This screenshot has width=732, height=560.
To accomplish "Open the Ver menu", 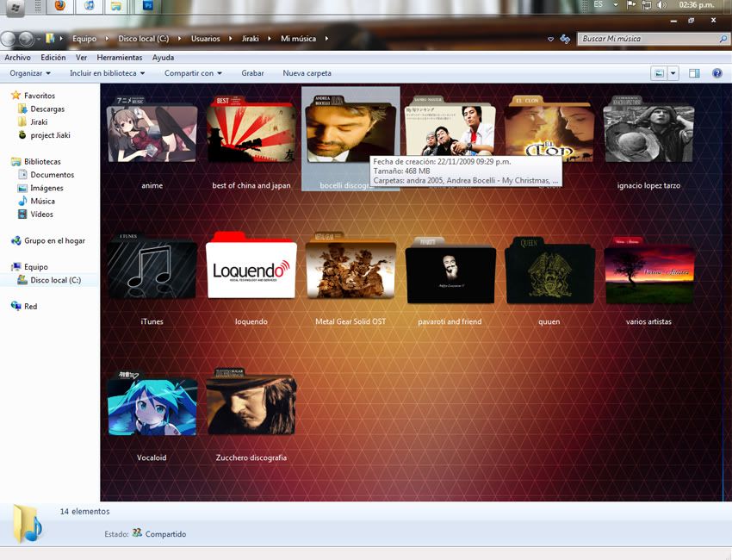I will tap(81, 58).
